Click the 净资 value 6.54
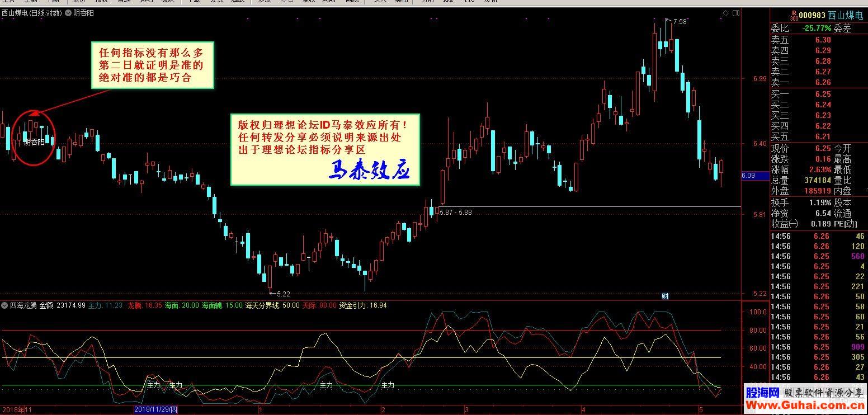 click(x=823, y=213)
